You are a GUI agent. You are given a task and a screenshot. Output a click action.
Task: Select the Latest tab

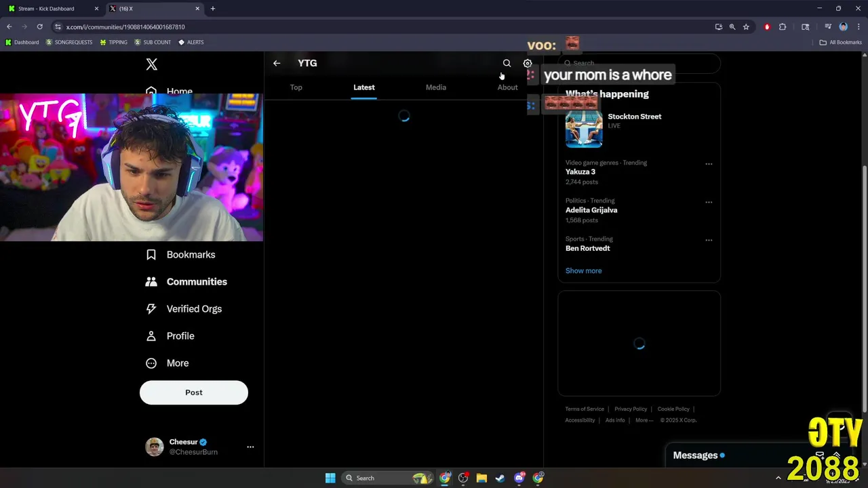pyautogui.click(x=364, y=87)
